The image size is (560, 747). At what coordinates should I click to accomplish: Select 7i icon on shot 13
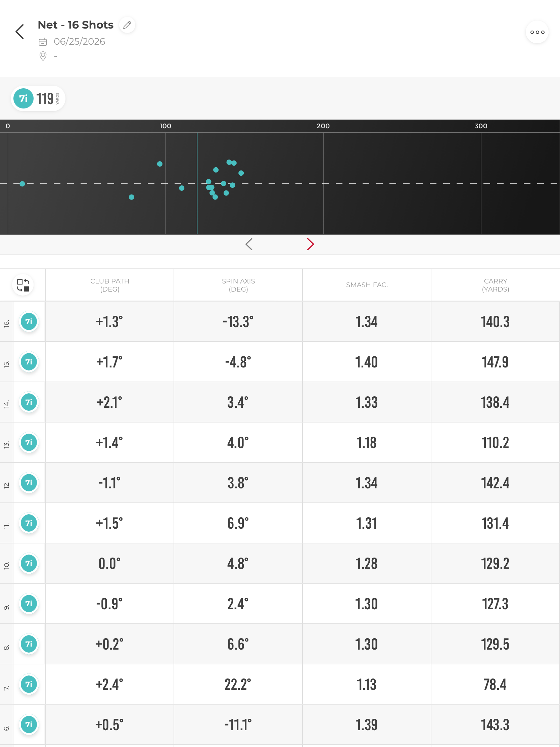pos(29,442)
